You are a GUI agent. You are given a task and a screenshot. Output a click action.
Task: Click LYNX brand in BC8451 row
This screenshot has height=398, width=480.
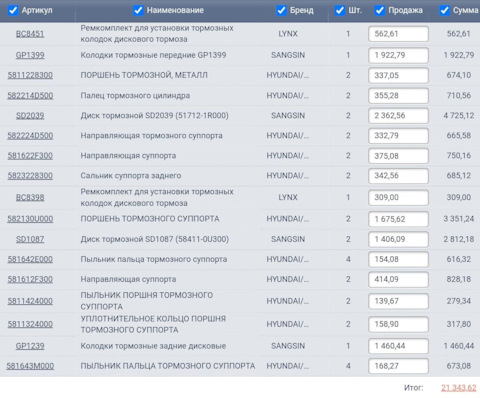(x=288, y=34)
